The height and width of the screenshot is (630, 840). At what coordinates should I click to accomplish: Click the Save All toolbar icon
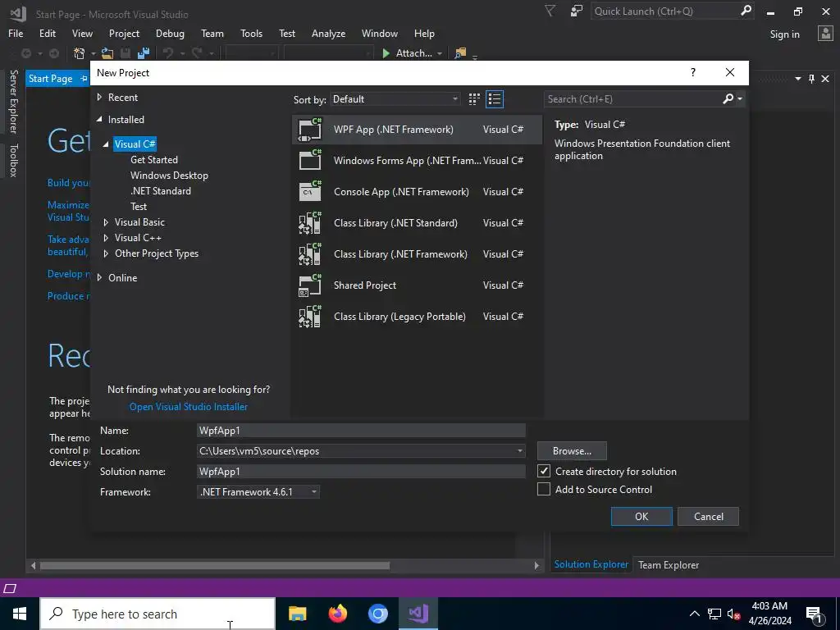click(x=144, y=53)
